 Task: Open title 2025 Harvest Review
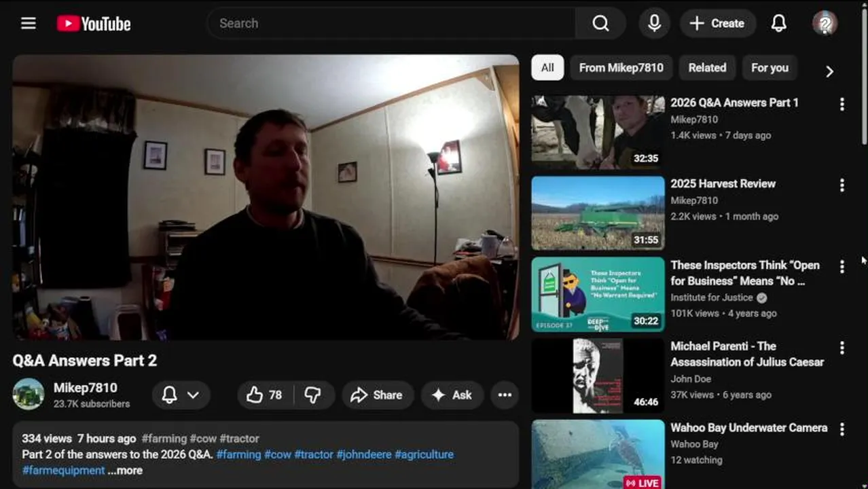pyautogui.click(x=723, y=183)
